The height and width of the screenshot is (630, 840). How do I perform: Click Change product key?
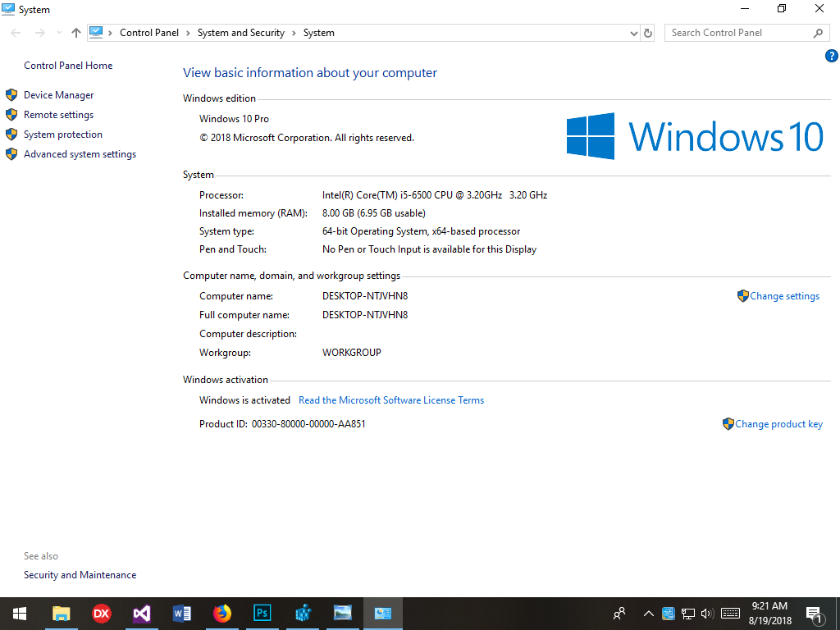pos(778,424)
